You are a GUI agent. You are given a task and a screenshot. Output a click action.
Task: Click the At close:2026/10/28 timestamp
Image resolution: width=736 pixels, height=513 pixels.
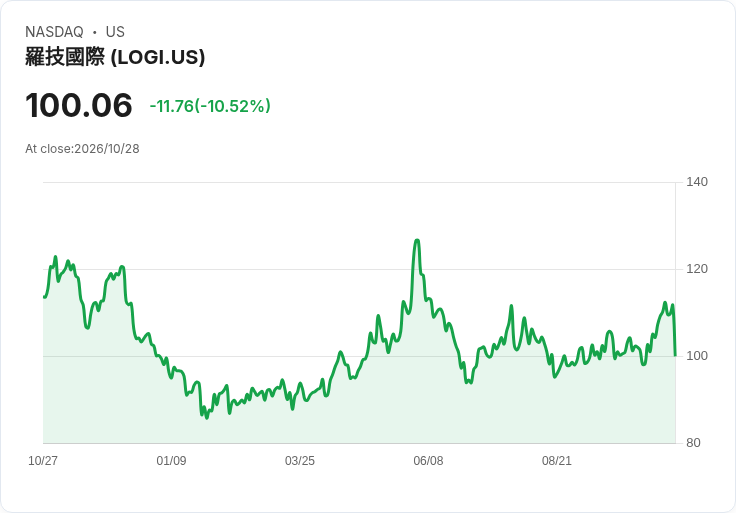point(82,149)
